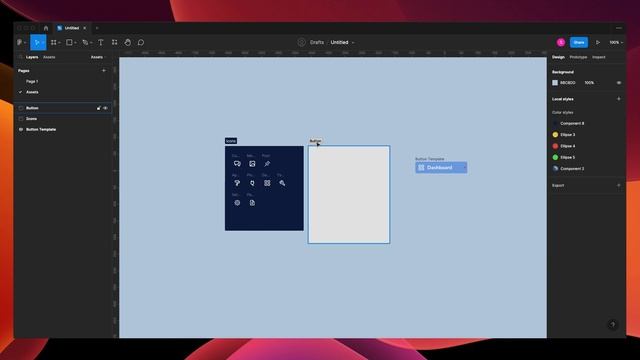Viewport: 640px width, 360px height.
Task: Click the image icon in Icons frame
Action: pyautogui.click(x=252, y=164)
